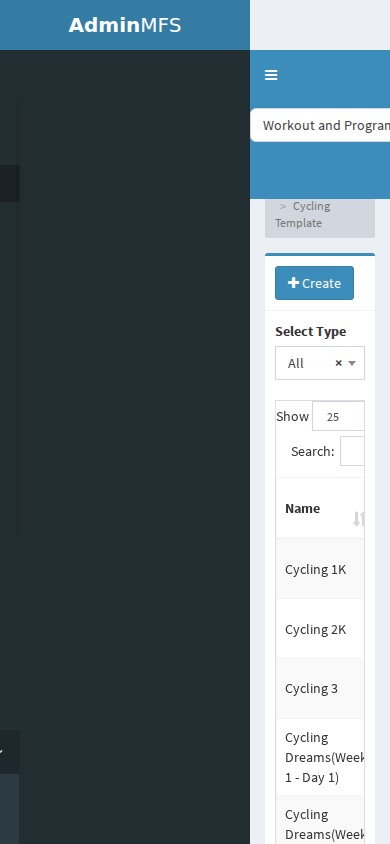The width and height of the screenshot is (390, 844).
Task: Select the Cycling 3 row
Action: tap(320, 688)
